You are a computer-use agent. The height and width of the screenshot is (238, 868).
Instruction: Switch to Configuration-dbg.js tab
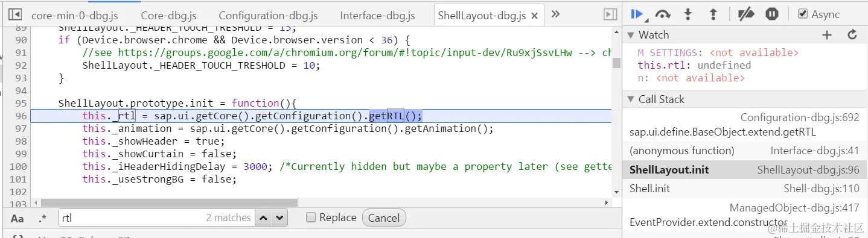(x=268, y=16)
